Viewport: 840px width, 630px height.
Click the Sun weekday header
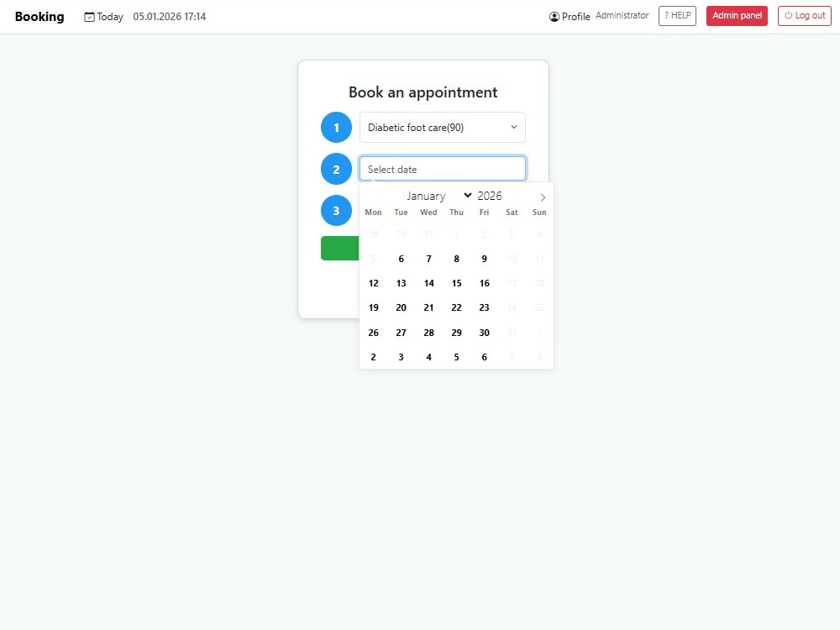pos(539,213)
